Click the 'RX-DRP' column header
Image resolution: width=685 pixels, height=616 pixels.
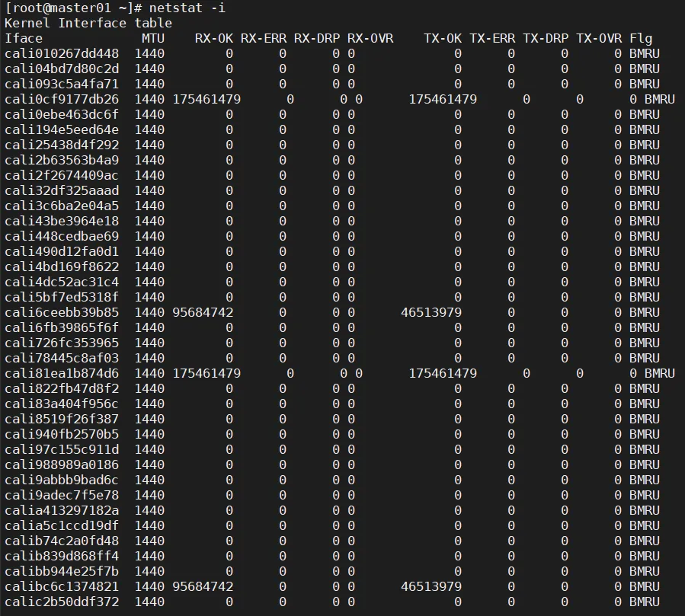click(x=317, y=38)
